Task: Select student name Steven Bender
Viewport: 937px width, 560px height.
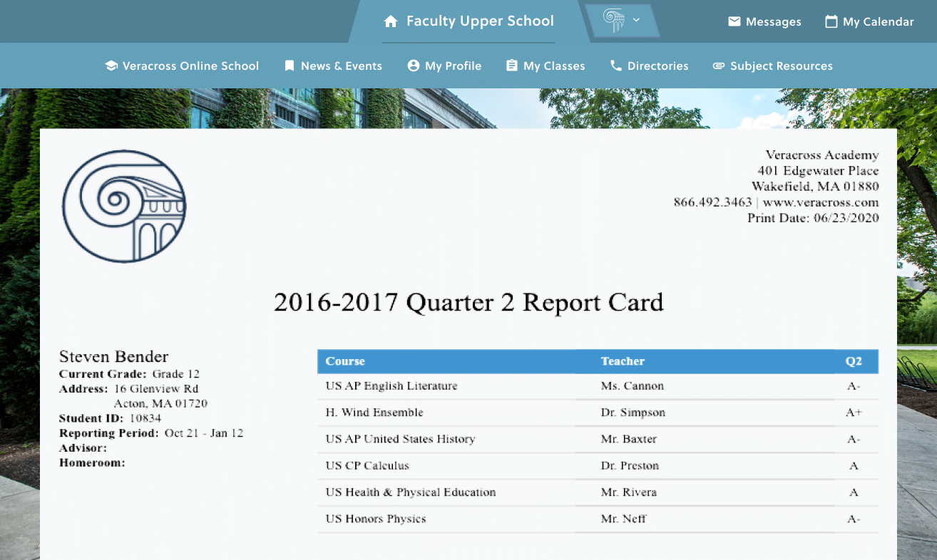Action: (x=114, y=357)
